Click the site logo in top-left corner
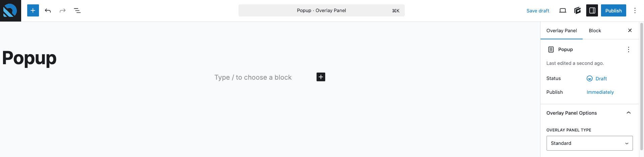 10,11
